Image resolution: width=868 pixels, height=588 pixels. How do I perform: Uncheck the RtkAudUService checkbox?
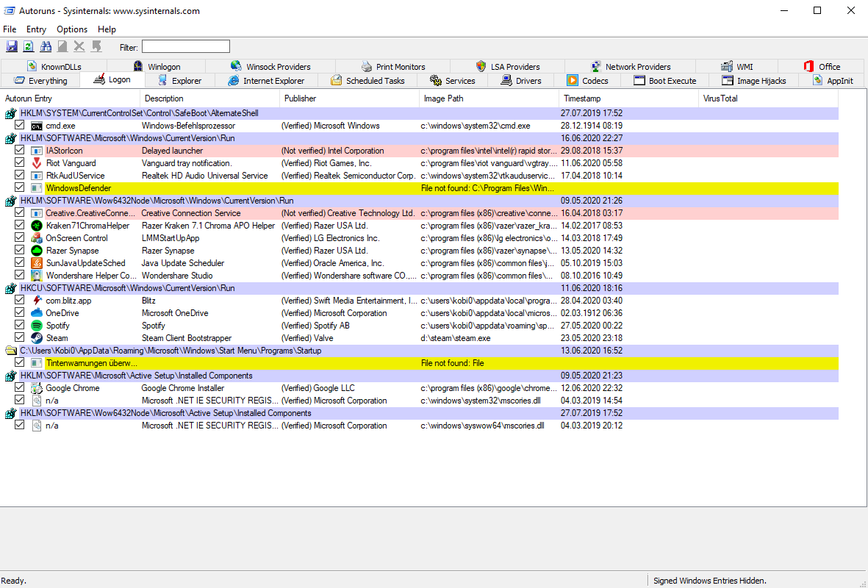(x=19, y=175)
